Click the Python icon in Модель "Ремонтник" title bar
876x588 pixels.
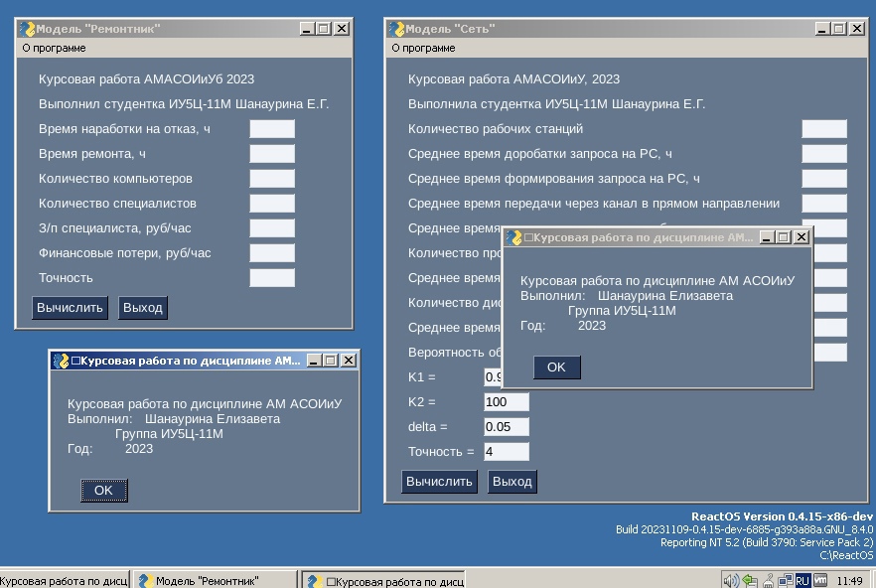[x=27, y=29]
